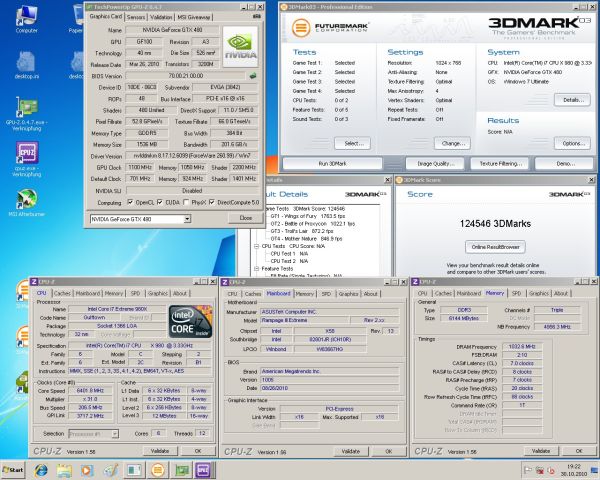
Task: Open the Paint icon on the taskbar
Action: (111, 470)
